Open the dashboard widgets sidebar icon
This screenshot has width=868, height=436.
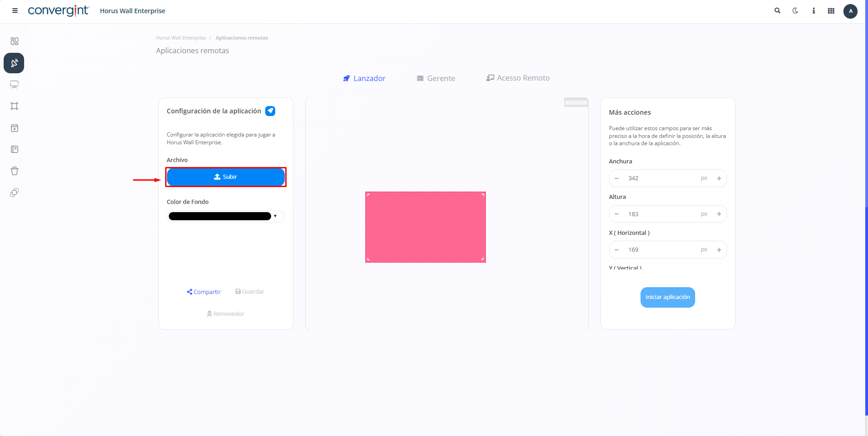tap(15, 41)
